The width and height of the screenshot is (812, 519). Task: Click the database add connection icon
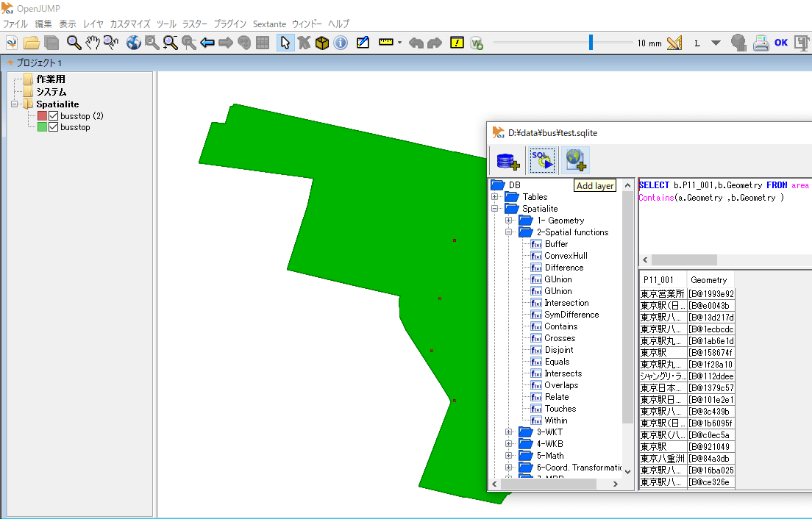tap(508, 160)
